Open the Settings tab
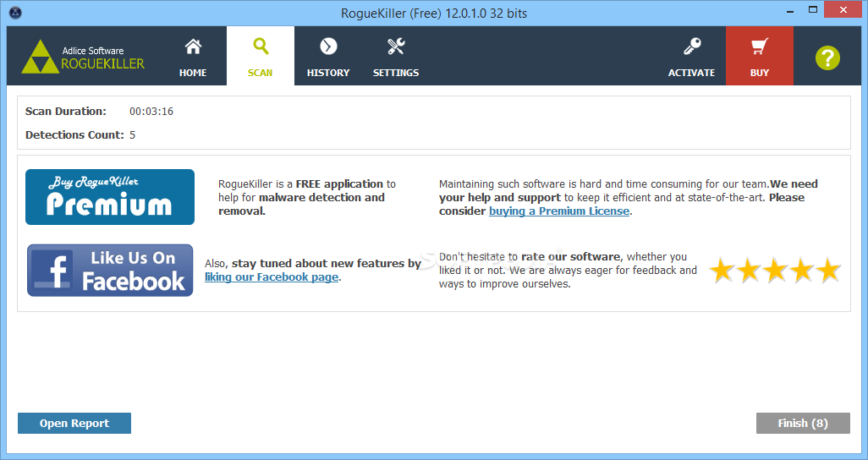Viewport: 868px width, 460px height. click(x=396, y=57)
